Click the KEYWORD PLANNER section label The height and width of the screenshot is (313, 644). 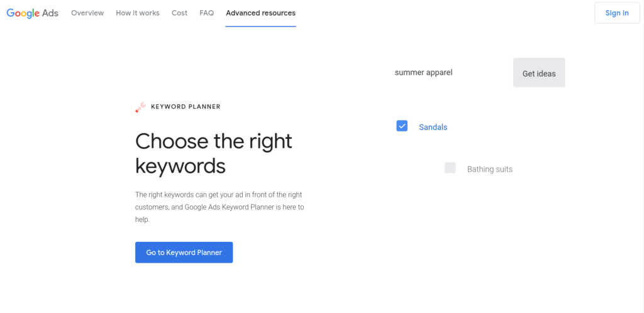coord(186,107)
